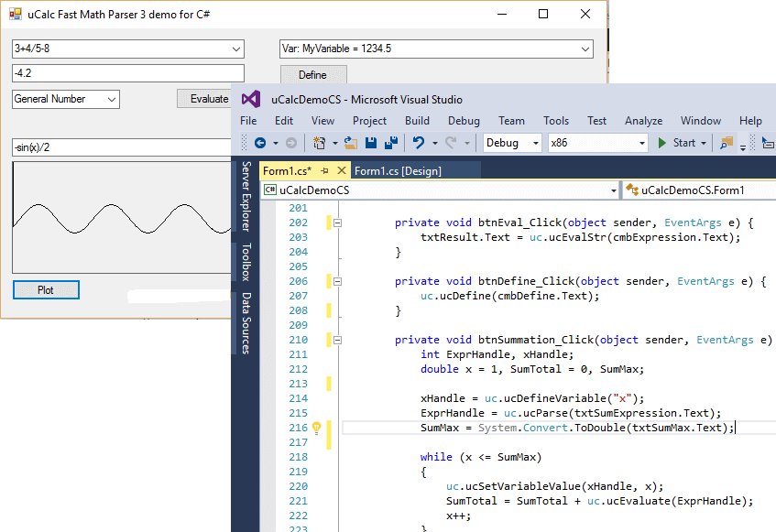Click the Undo icon in Visual Studio
Viewport: 776px width, 532px height.
418,142
